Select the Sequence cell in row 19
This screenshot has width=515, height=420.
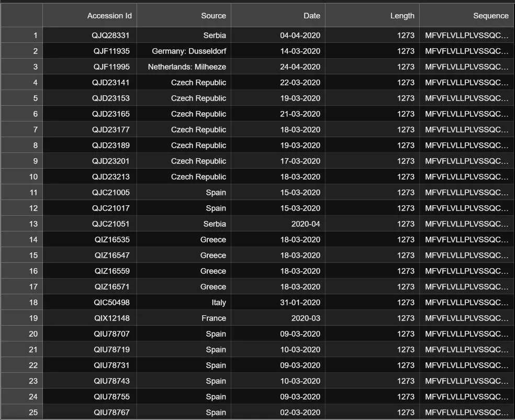[467, 318]
